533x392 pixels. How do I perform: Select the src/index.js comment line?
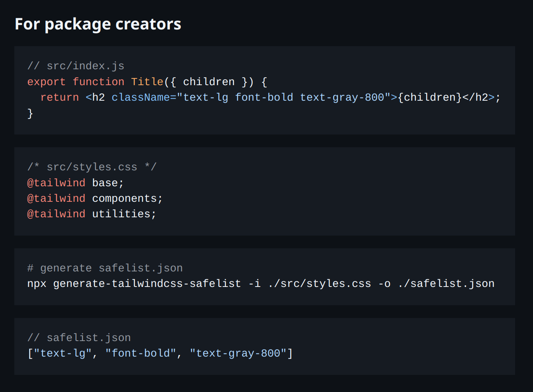[75, 66]
